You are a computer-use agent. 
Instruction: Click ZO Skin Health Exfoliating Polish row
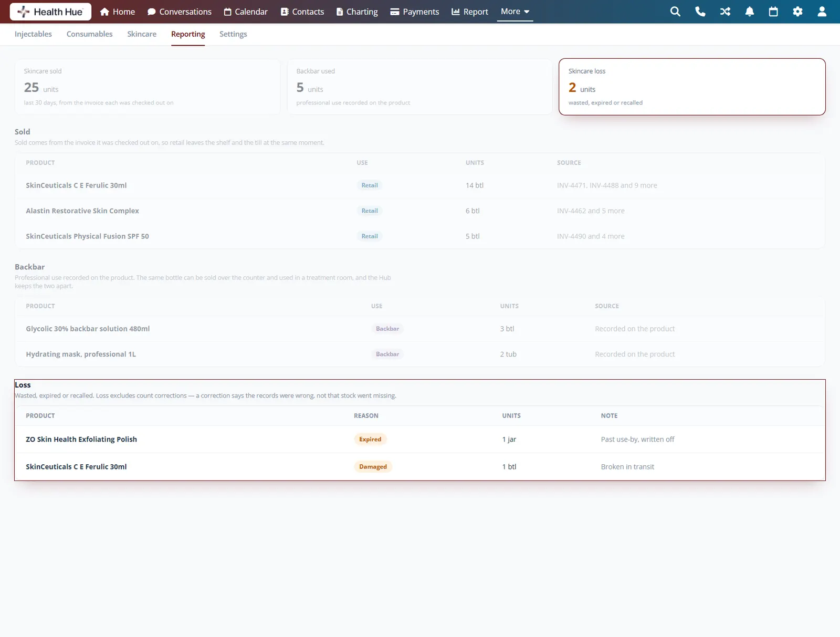pyautogui.click(x=420, y=440)
